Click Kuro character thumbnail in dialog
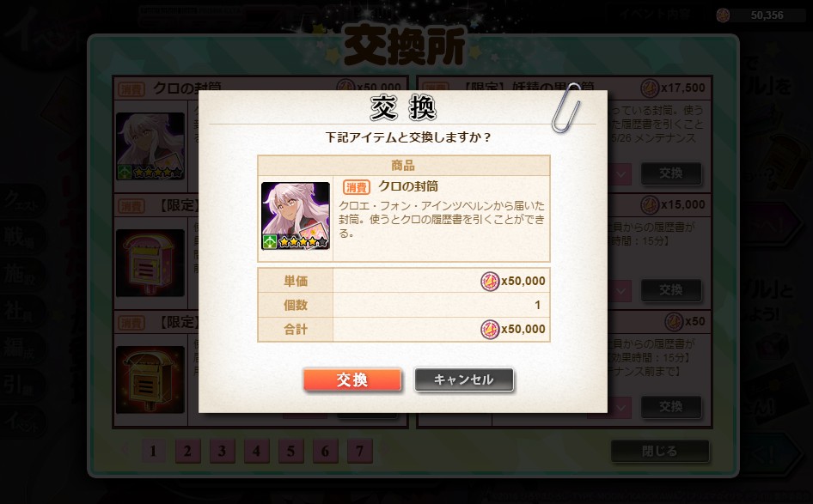The height and width of the screenshot is (504, 813). [296, 216]
